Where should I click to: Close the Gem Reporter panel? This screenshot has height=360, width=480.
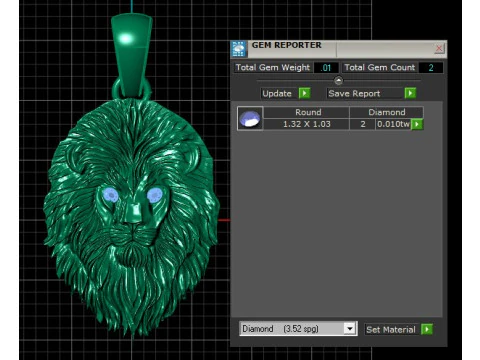point(439,49)
